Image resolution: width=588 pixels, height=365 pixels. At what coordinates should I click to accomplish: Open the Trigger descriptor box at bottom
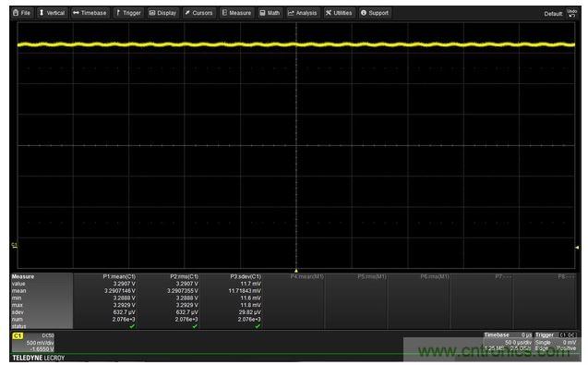click(x=556, y=343)
